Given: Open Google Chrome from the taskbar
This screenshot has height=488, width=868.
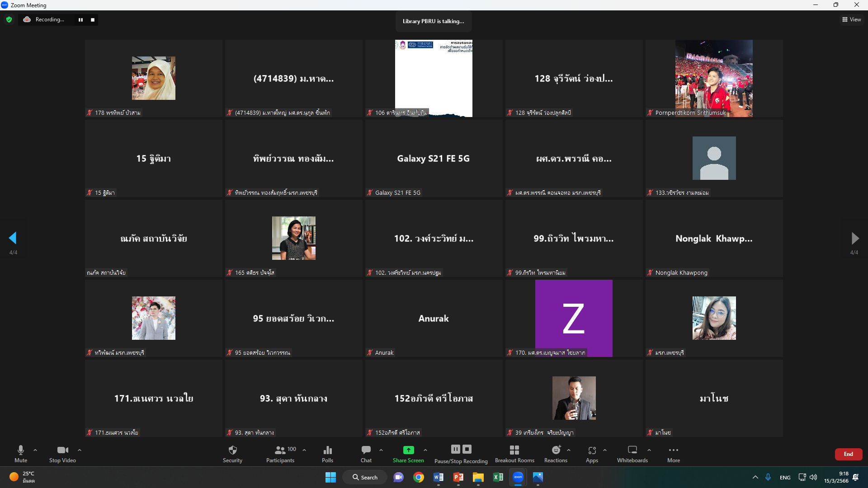Looking at the screenshot, I should click(419, 477).
